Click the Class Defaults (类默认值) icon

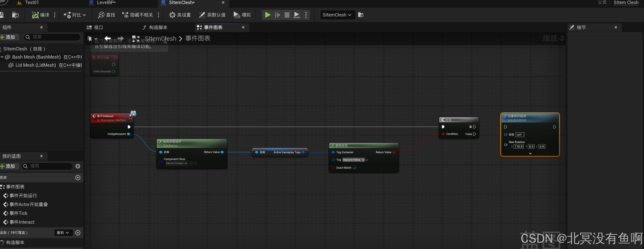202,15
